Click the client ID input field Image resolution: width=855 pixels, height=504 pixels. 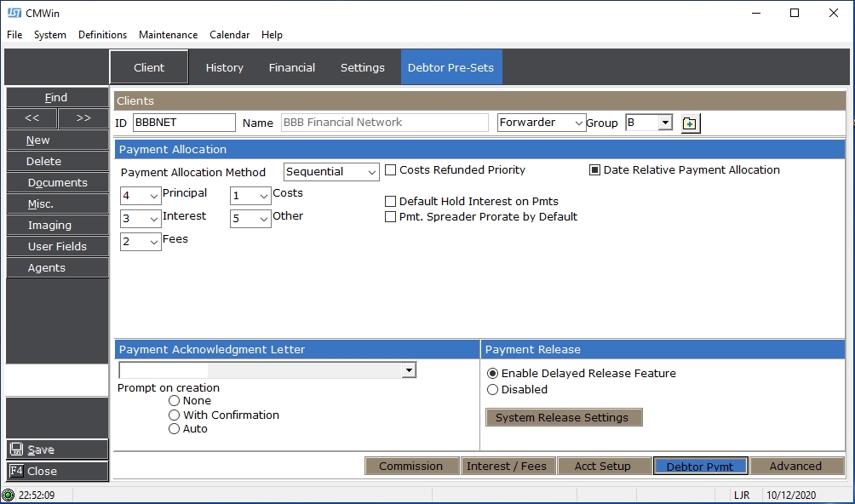pos(184,123)
